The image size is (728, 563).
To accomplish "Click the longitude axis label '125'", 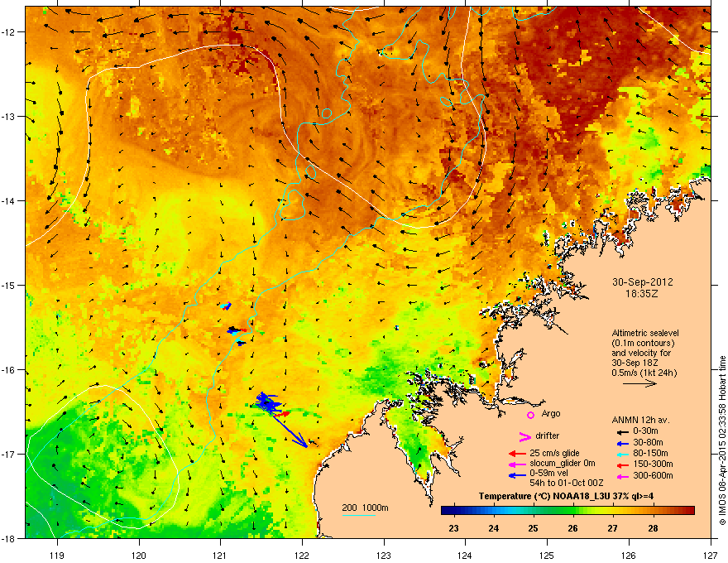I will coord(547,555).
